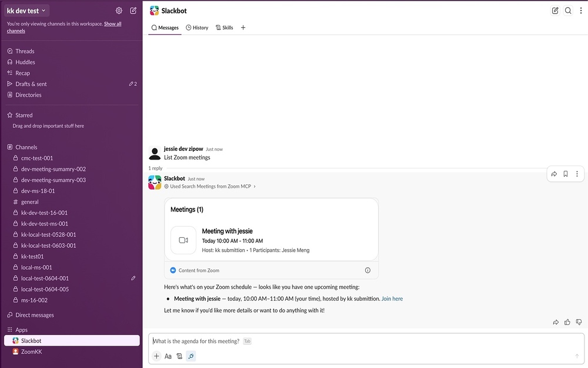
Task: Give thumbs up to response
Action: tap(567, 322)
